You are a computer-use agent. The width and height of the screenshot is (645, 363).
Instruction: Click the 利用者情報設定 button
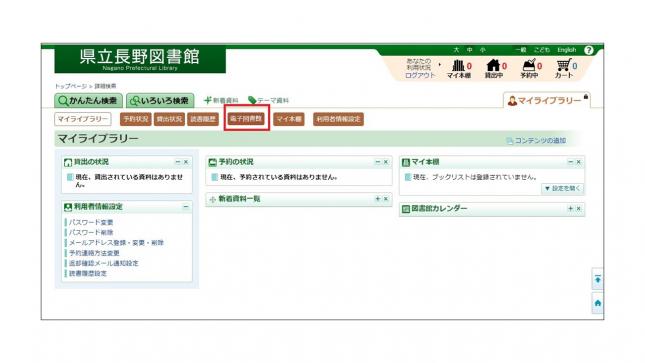point(338,119)
